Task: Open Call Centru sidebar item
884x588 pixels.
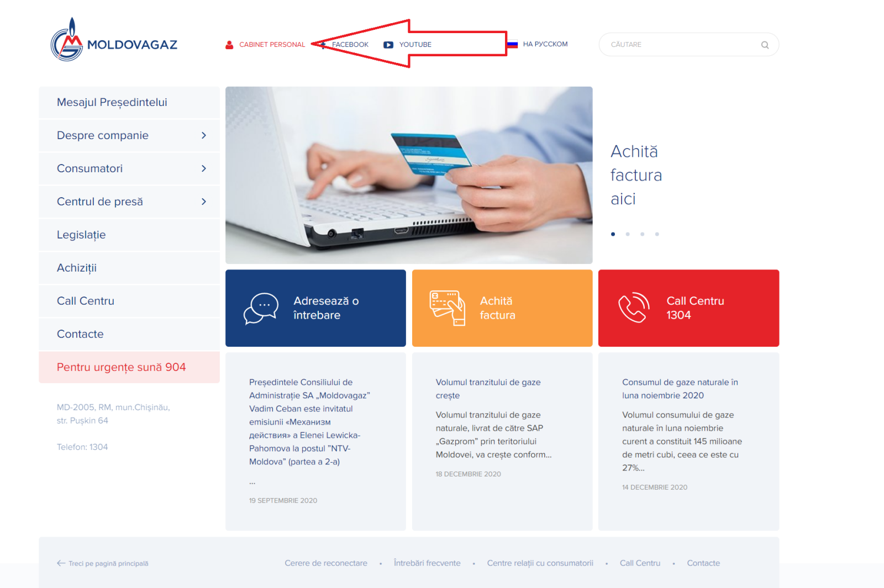Action: 129,301
